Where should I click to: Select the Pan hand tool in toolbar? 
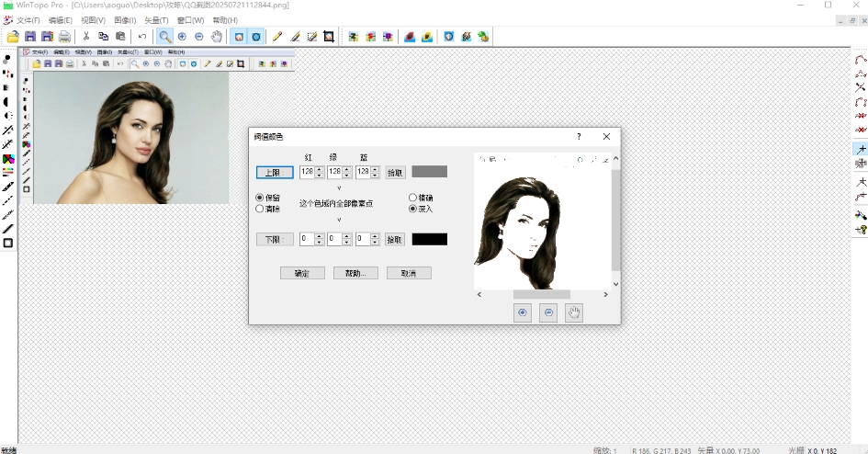[217, 37]
